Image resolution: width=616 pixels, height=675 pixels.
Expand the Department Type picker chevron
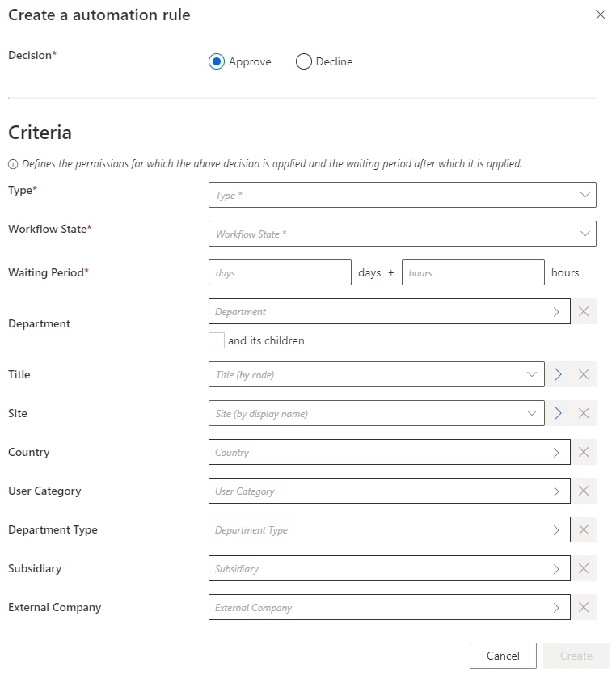pos(556,530)
